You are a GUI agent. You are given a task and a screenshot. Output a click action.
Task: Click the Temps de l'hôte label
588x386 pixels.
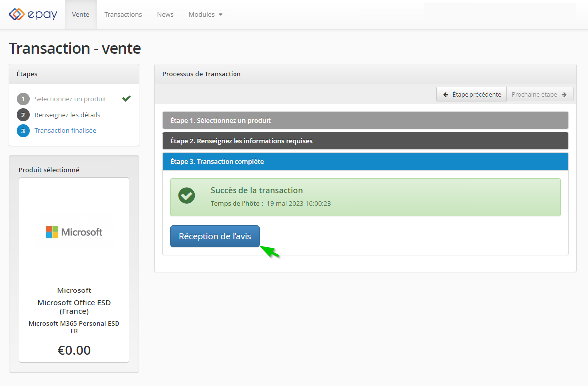click(x=236, y=203)
